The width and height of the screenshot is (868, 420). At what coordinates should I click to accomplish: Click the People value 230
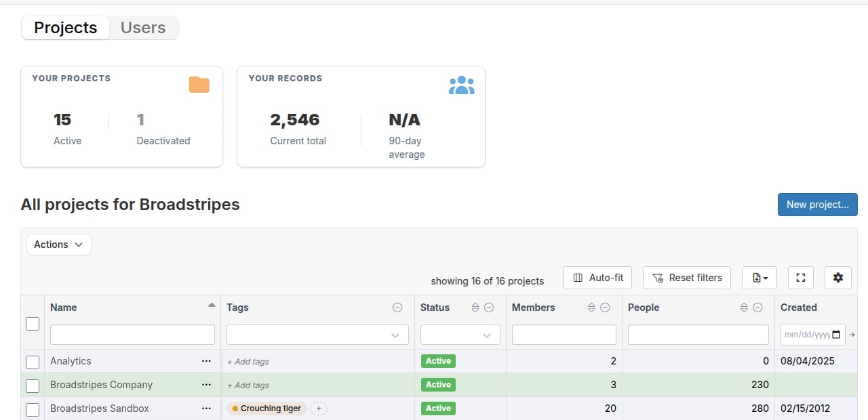tap(760, 385)
